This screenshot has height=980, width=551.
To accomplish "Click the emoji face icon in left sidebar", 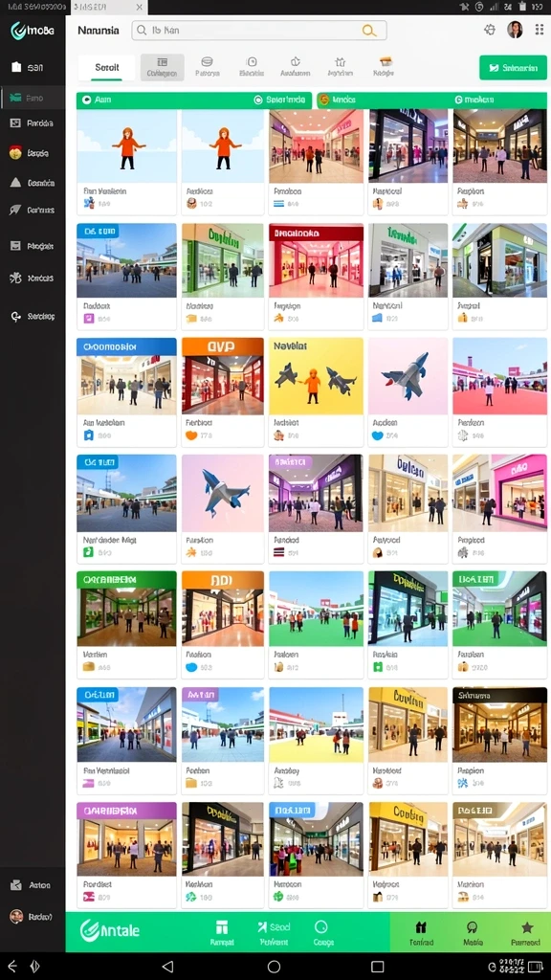I will click(16, 152).
